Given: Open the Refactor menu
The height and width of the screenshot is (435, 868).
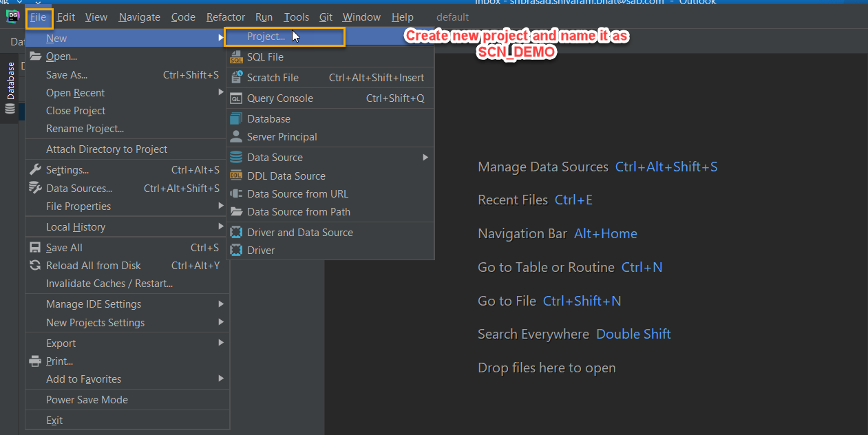Looking at the screenshot, I should [x=225, y=17].
